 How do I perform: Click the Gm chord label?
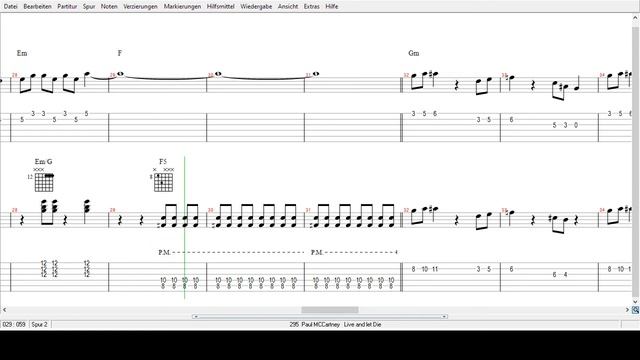pyautogui.click(x=413, y=53)
